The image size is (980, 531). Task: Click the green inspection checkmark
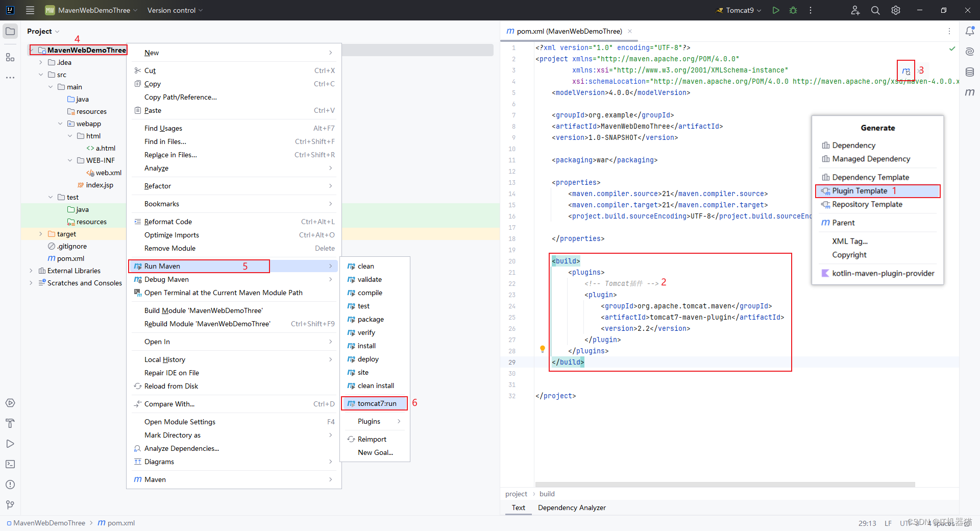tap(952, 49)
